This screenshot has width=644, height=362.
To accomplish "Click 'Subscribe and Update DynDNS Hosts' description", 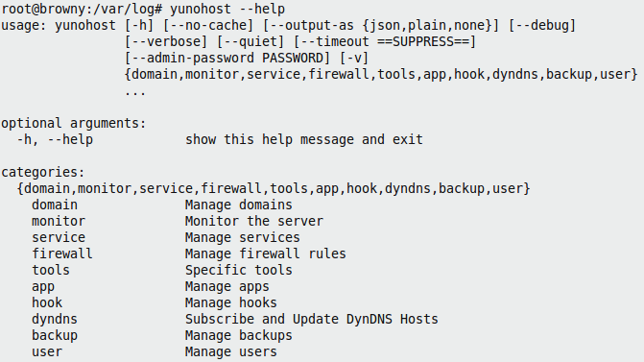I will (x=312, y=319).
